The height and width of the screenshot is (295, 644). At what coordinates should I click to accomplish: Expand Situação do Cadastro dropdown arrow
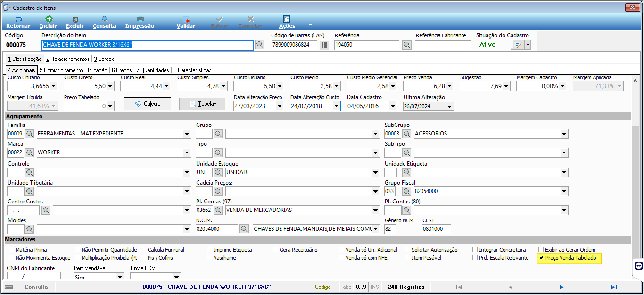[528, 45]
